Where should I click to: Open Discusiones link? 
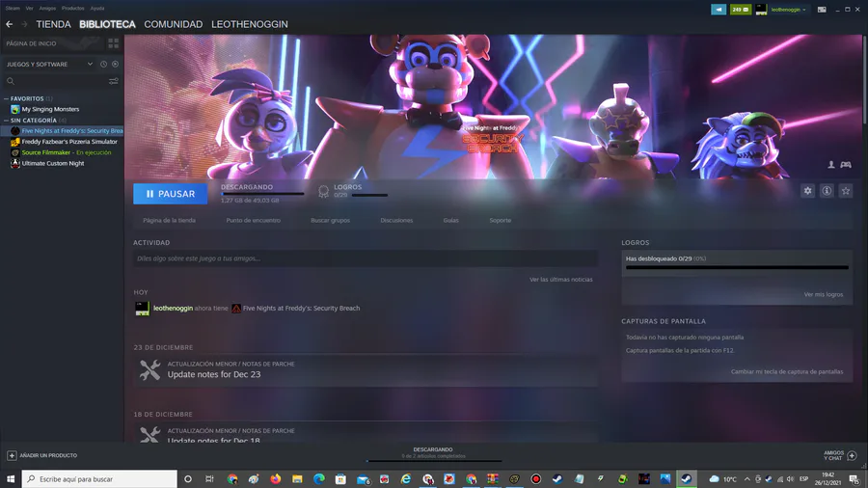click(396, 220)
